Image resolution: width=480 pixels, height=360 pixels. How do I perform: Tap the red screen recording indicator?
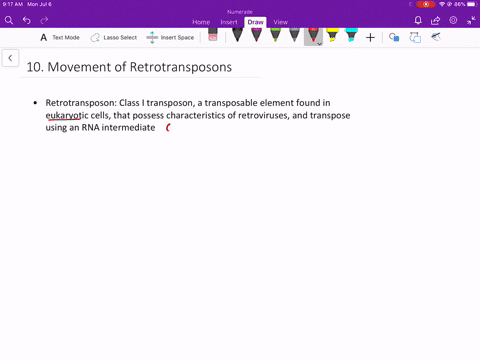click(426, 4)
